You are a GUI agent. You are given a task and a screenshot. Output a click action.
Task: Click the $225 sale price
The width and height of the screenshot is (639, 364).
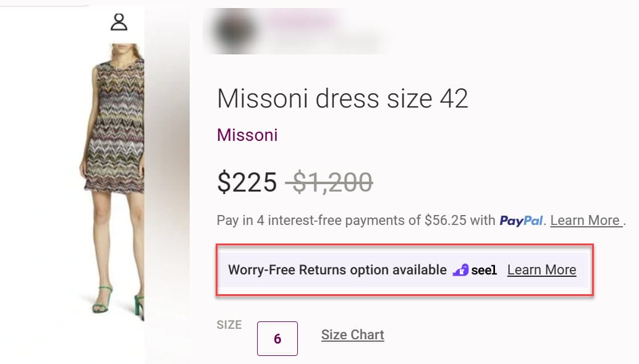[x=247, y=182]
